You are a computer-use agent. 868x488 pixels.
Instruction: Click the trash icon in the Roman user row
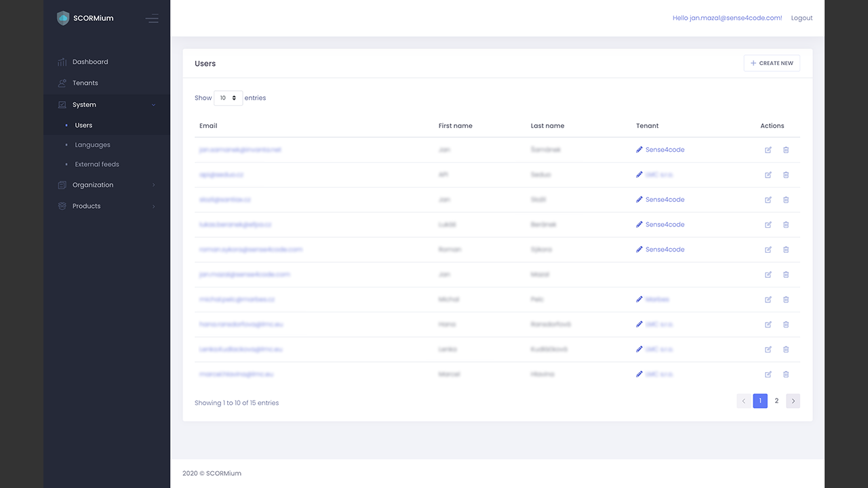786,249
